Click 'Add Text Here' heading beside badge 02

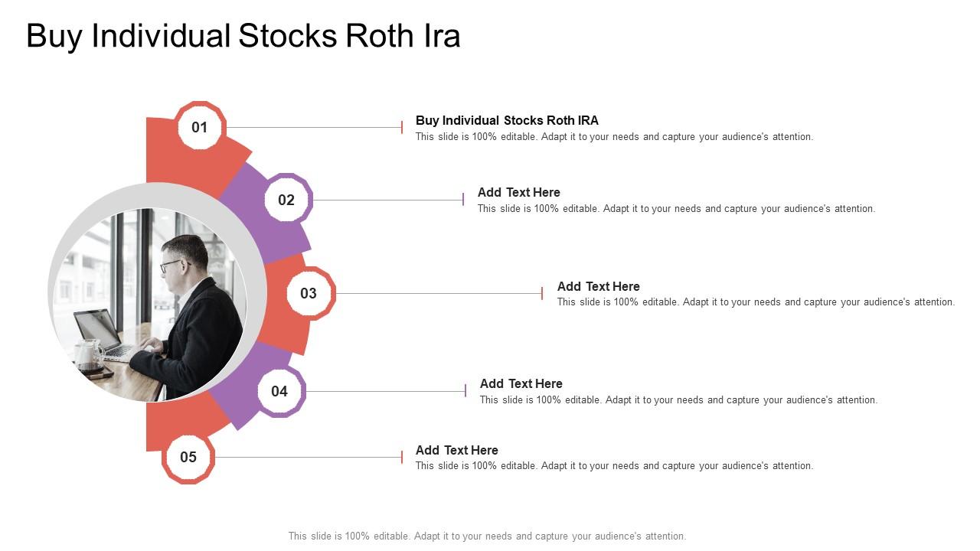pos(518,192)
